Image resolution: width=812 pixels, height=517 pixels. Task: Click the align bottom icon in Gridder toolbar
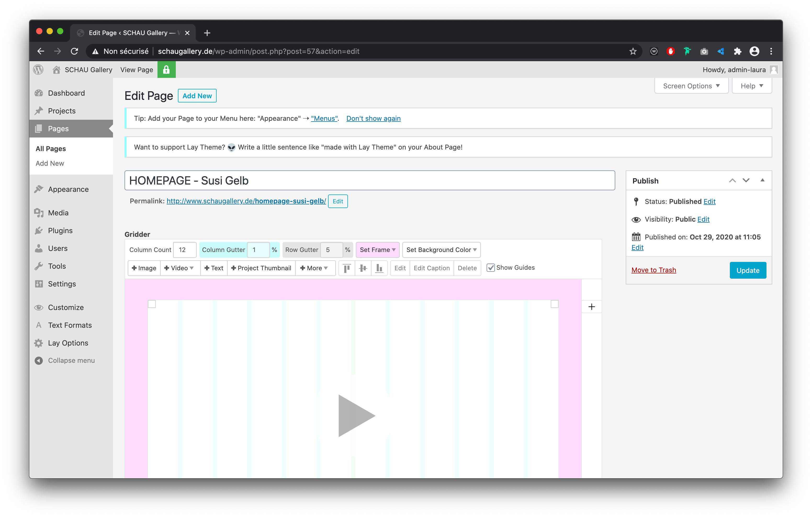[379, 268]
